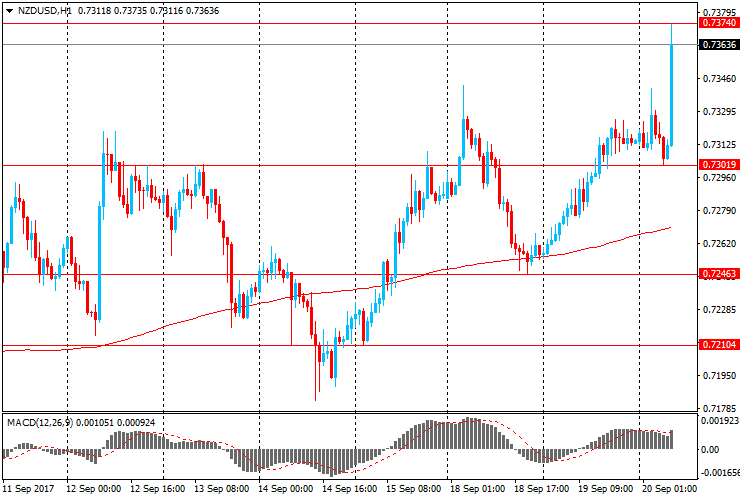This screenshot has width=740, height=500.
Task: Select the MACD zero level label 0.00
Action: coord(710,449)
